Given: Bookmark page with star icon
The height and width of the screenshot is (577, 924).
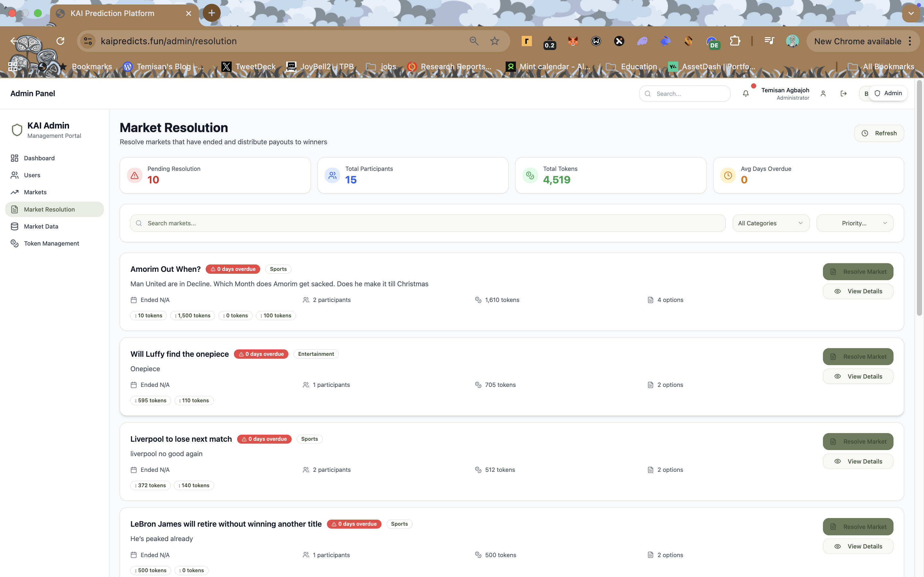Looking at the screenshot, I should (494, 41).
